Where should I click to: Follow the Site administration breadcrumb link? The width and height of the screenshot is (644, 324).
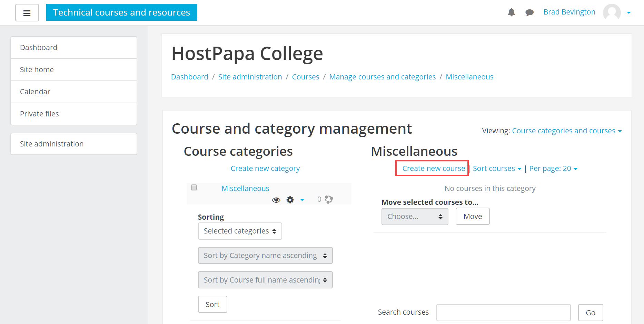[250, 77]
